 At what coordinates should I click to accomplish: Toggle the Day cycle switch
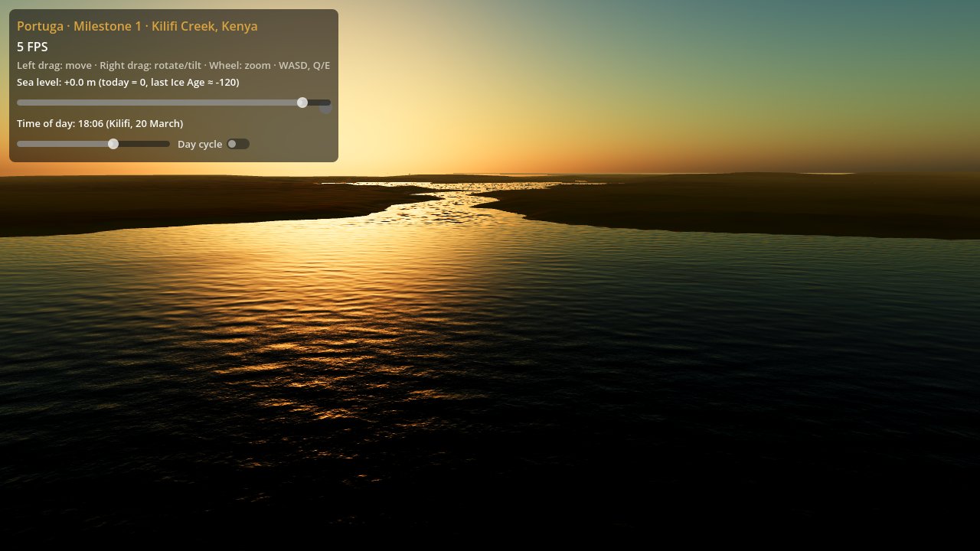(x=238, y=144)
